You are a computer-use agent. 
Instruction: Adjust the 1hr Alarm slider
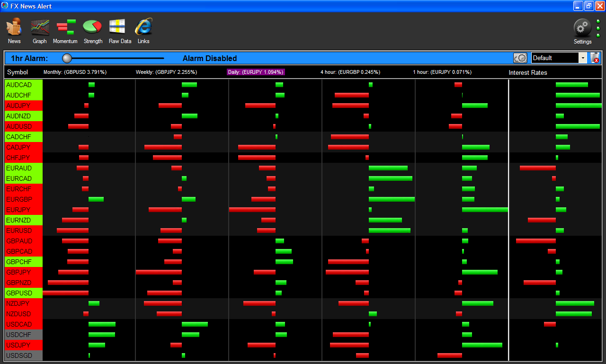click(x=67, y=58)
